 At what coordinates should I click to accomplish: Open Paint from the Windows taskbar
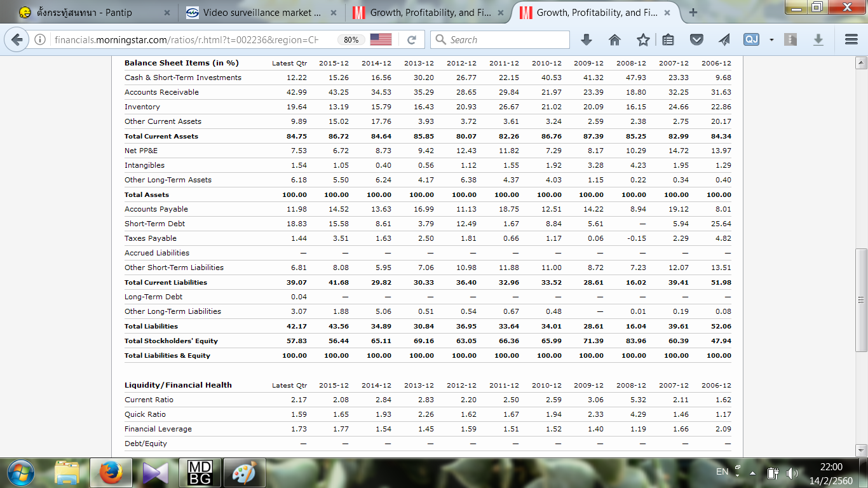[x=245, y=473]
